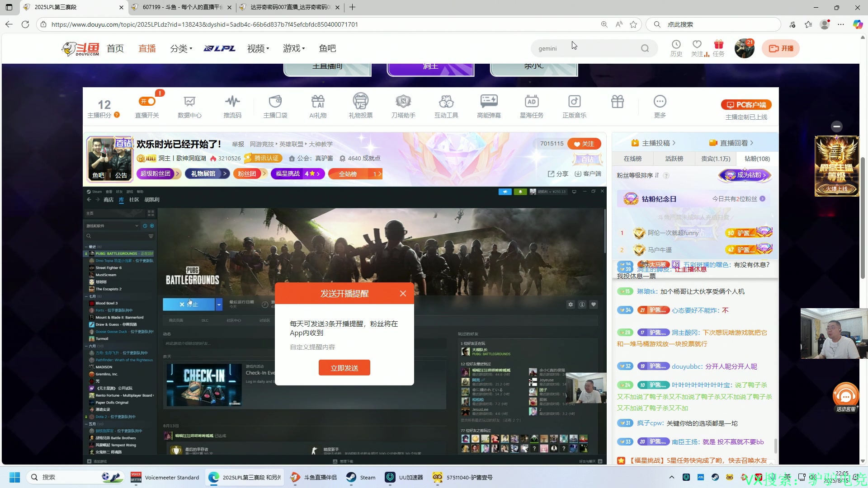The image size is (868, 488).
Task: Expand the 礼物展馆 arrow badge
Action: coord(207,174)
